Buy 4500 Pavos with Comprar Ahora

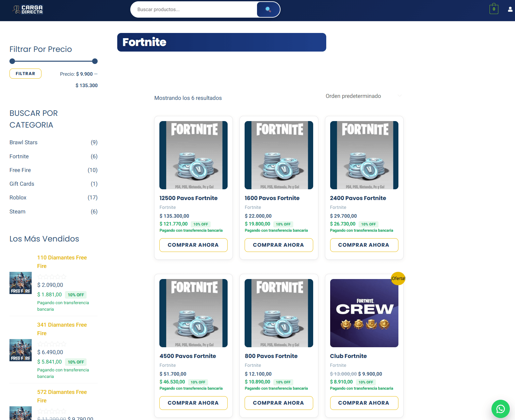click(193, 403)
